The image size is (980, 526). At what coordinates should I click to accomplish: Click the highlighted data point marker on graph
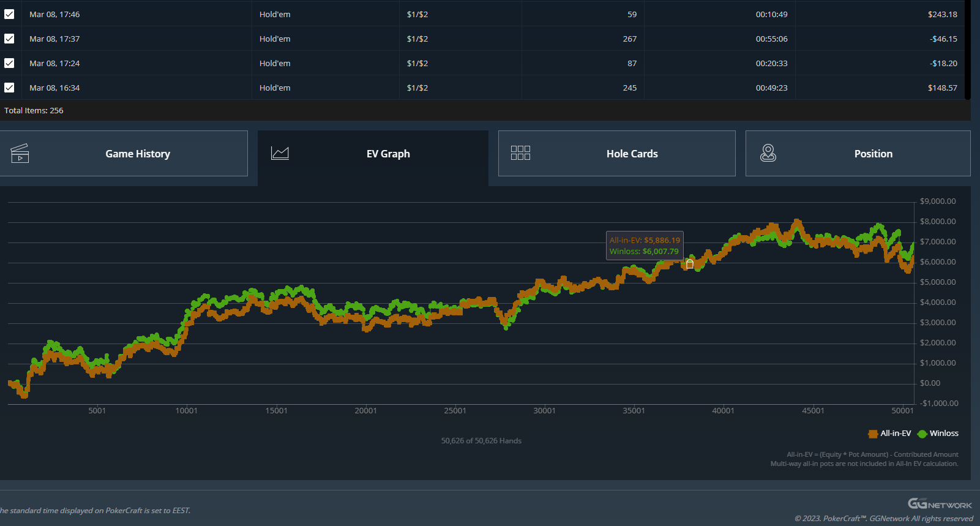(x=690, y=264)
